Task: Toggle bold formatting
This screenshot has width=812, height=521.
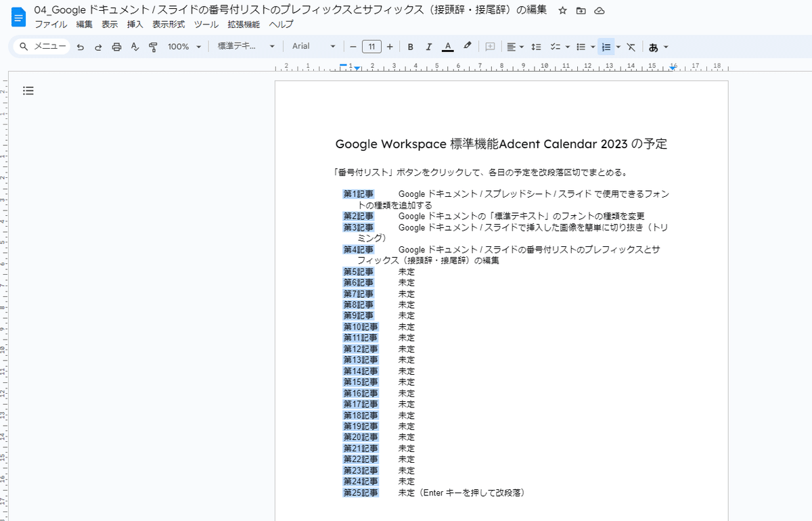Action: (x=411, y=47)
